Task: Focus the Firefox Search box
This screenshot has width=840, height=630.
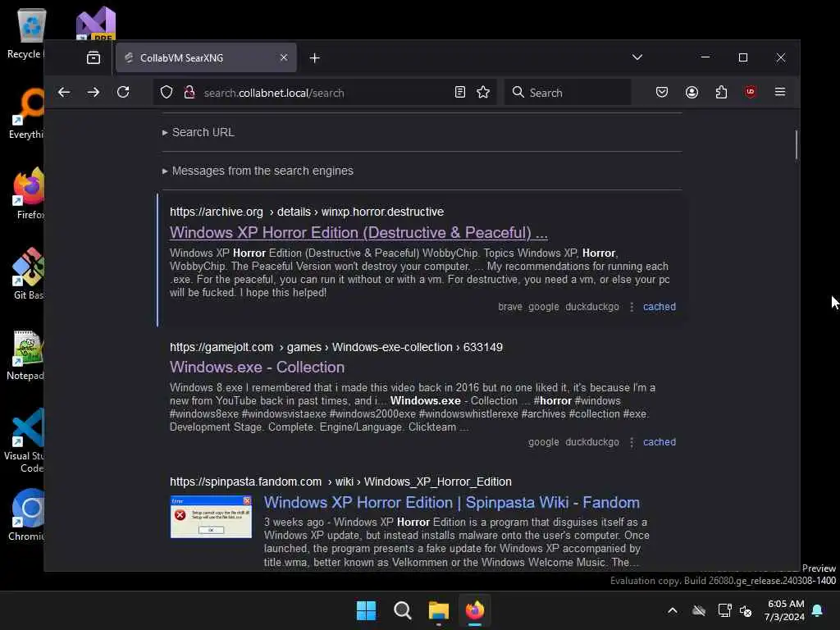Action: click(x=568, y=93)
